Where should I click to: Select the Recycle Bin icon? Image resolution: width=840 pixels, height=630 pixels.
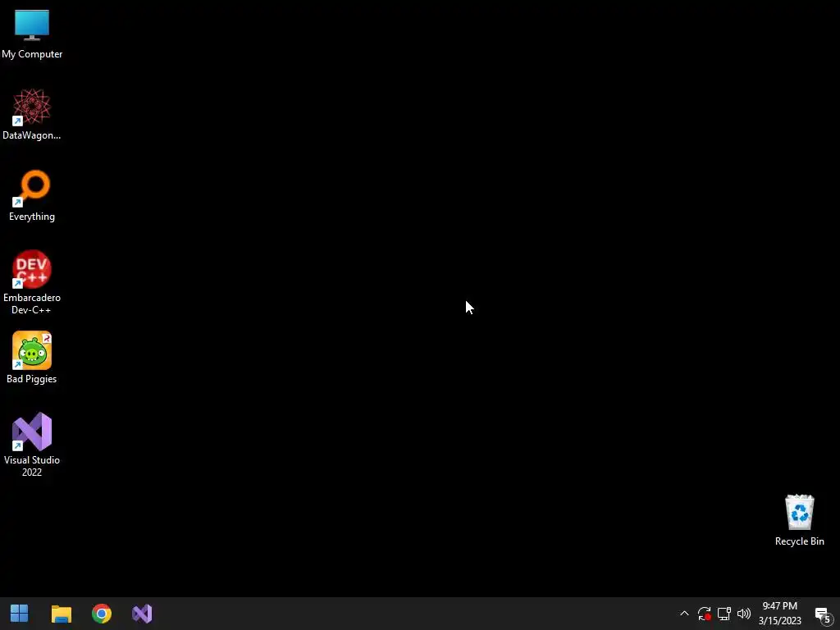click(799, 520)
